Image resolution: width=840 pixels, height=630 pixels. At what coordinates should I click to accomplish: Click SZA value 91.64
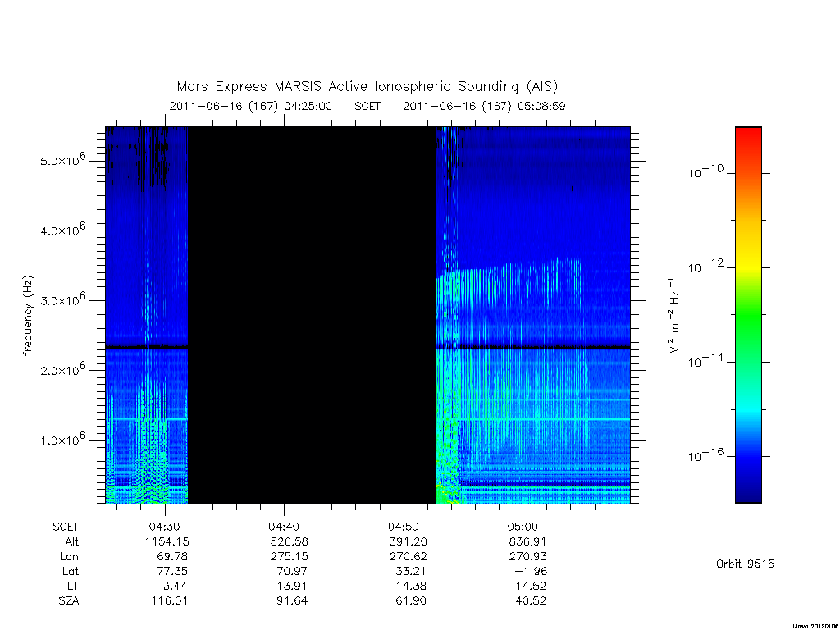tap(292, 601)
